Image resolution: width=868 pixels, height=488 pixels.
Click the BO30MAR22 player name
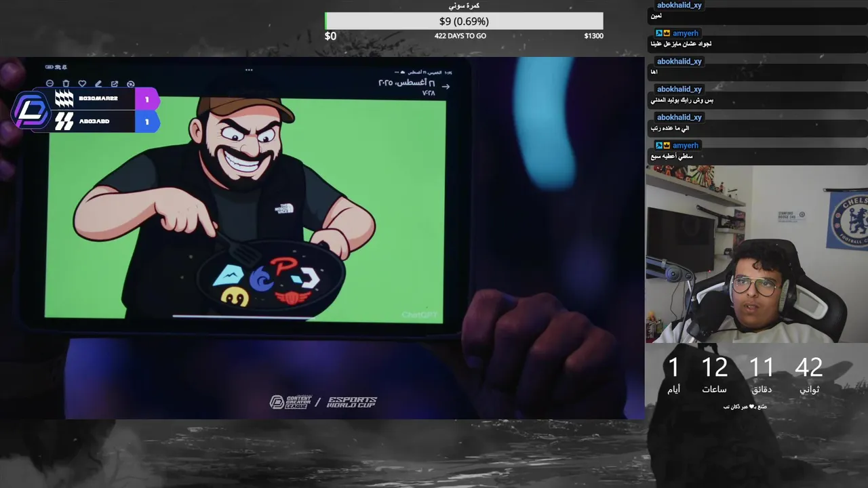[98, 99]
